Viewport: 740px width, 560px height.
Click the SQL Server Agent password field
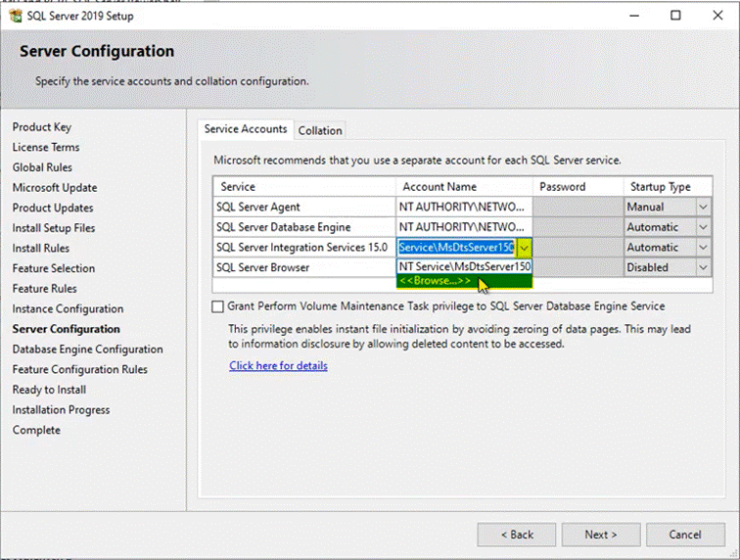(x=578, y=207)
